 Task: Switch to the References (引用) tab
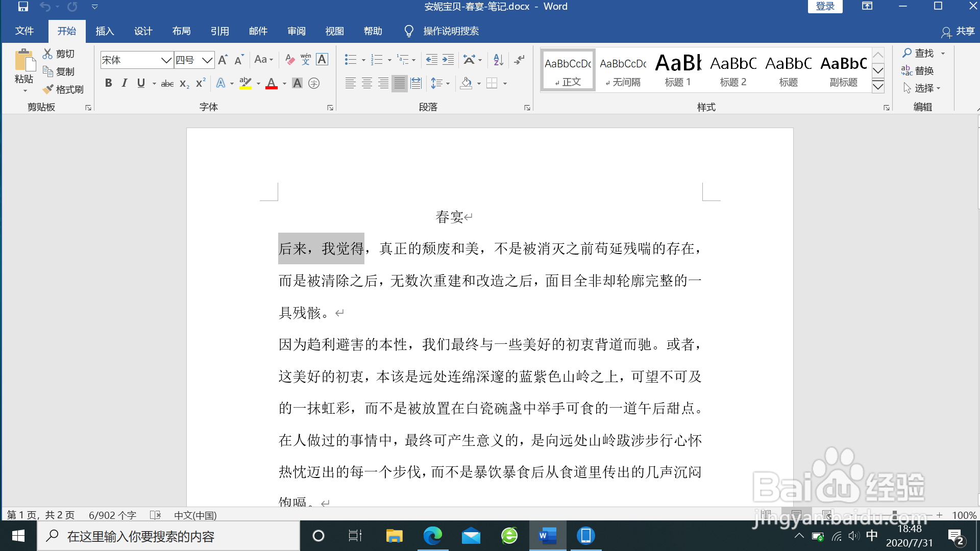220,31
